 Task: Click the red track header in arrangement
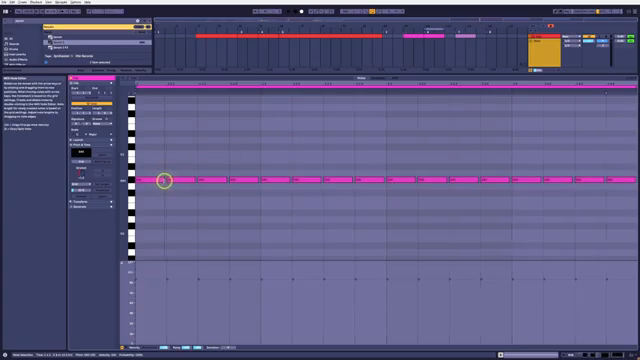pyautogui.click(x=544, y=36)
